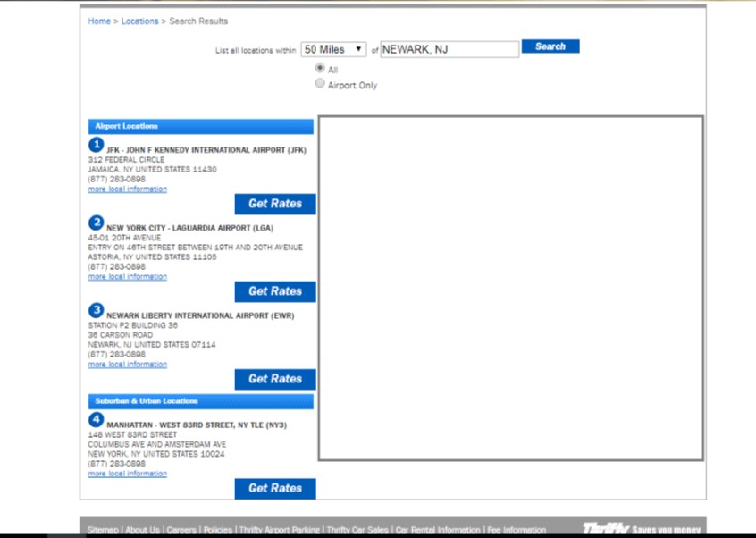Screen dimensions: 756x538
Task: Open Fee Information footer link
Action: [517, 530]
